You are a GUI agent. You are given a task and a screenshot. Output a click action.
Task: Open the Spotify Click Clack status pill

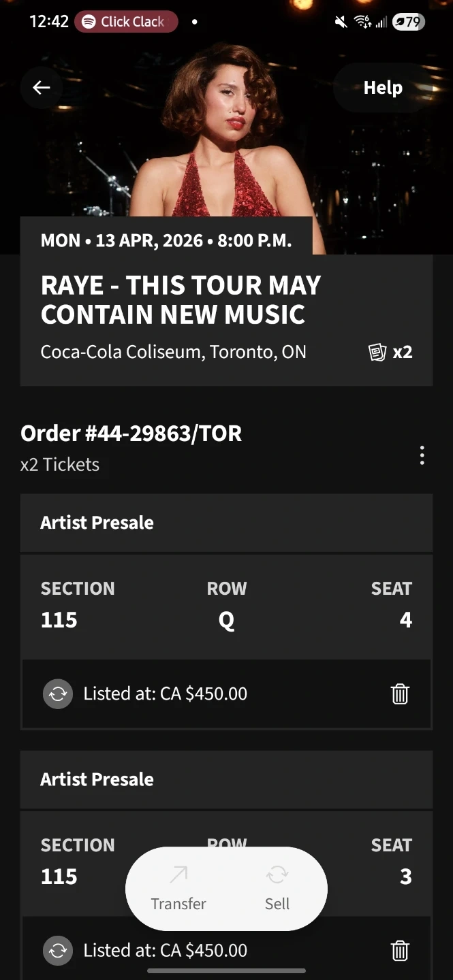click(126, 22)
